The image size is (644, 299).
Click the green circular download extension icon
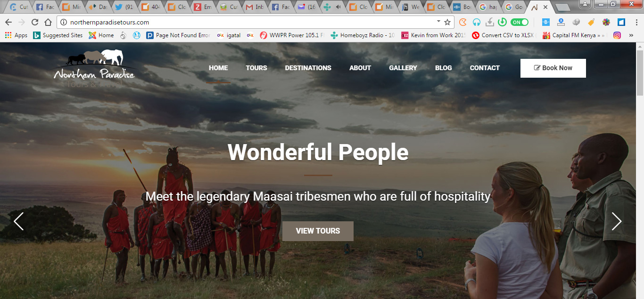click(502, 22)
